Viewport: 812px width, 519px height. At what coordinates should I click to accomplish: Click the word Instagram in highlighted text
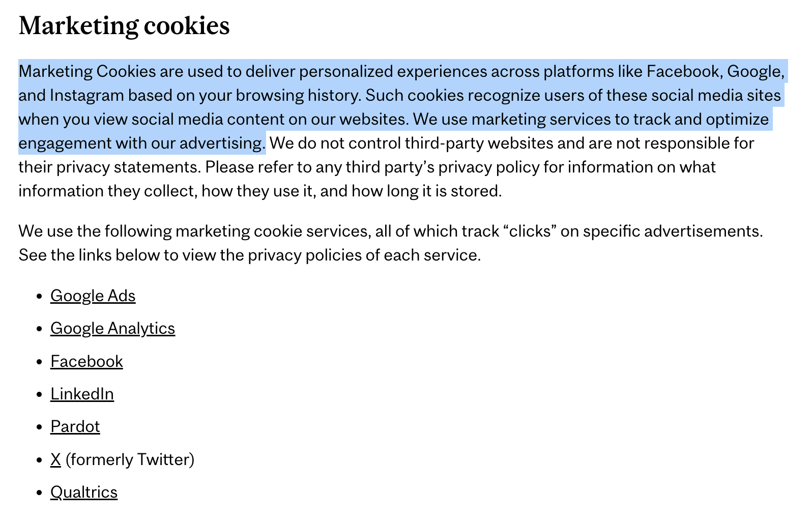pyautogui.click(x=87, y=95)
